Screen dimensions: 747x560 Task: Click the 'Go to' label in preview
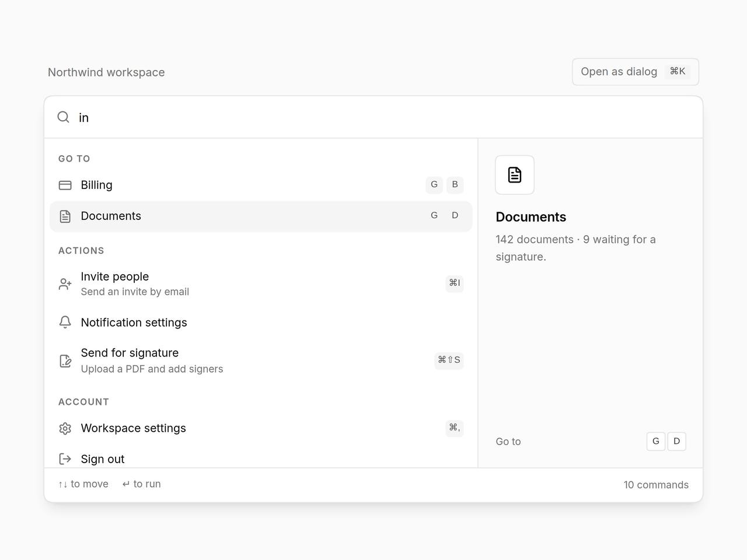[x=508, y=442]
